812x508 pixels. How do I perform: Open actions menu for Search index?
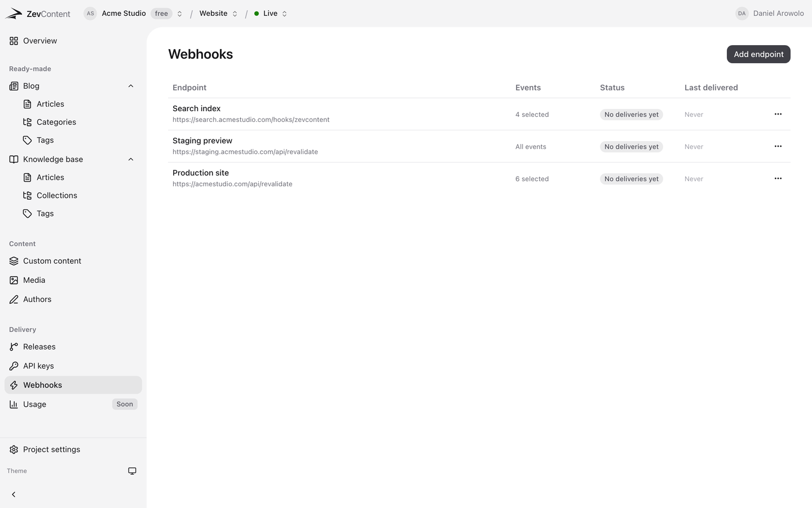pyautogui.click(x=778, y=114)
